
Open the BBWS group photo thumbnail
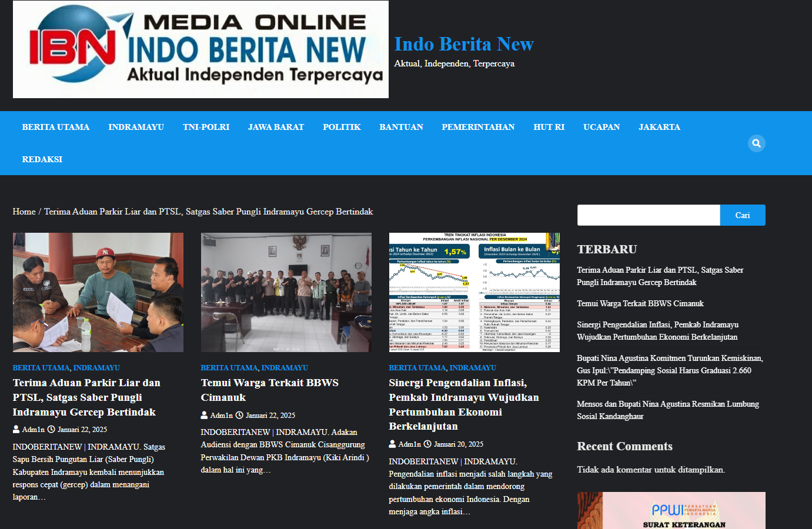(x=286, y=292)
